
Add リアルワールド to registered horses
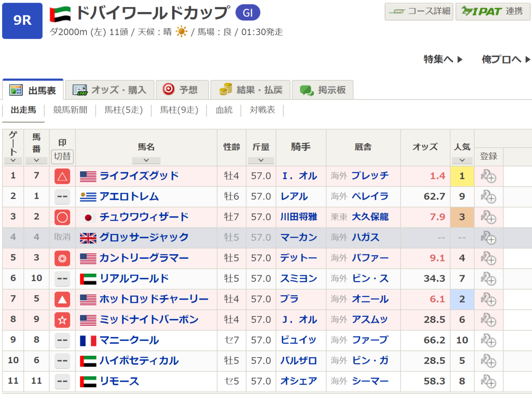click(488, 278)
